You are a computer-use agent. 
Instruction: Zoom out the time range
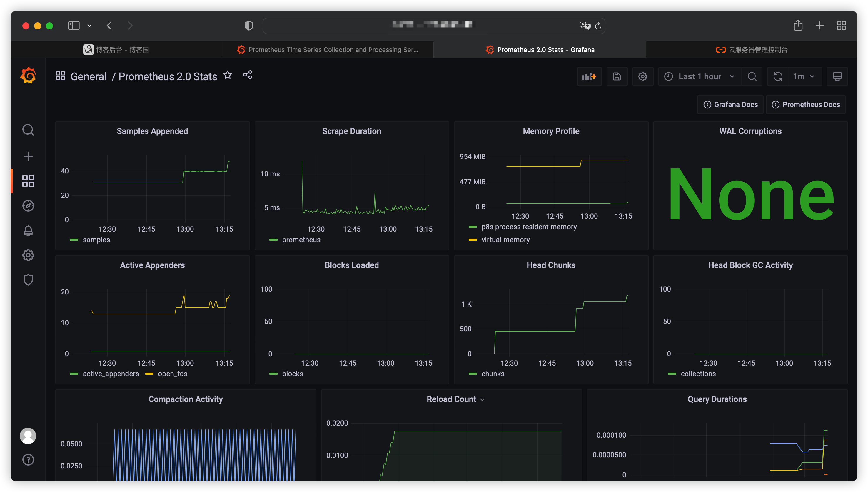click(752, 76)
